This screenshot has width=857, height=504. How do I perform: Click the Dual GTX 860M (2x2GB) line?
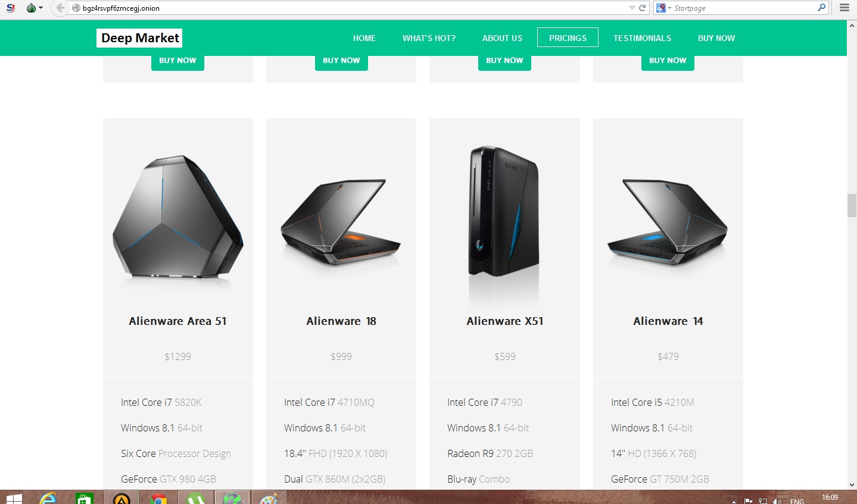pyautogui.click(x=334, y=479)
